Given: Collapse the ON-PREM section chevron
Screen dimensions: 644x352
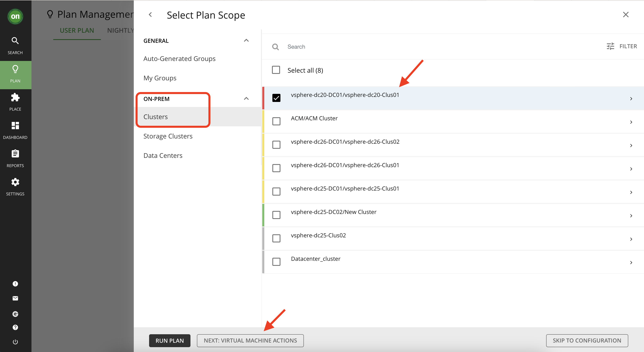Looking at the screenshot, I should [x=246, y=98].
